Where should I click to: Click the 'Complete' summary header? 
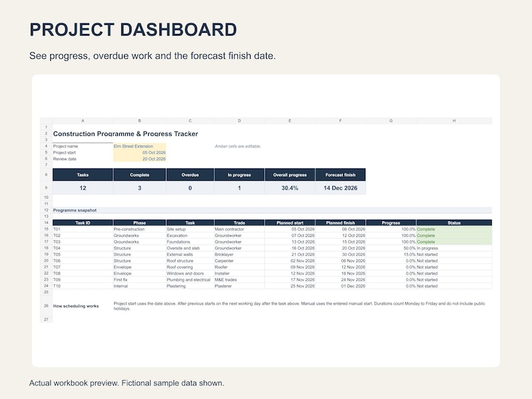139,175
